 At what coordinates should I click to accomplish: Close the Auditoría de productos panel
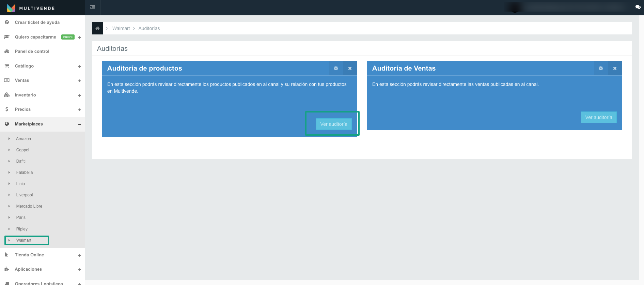350,68
